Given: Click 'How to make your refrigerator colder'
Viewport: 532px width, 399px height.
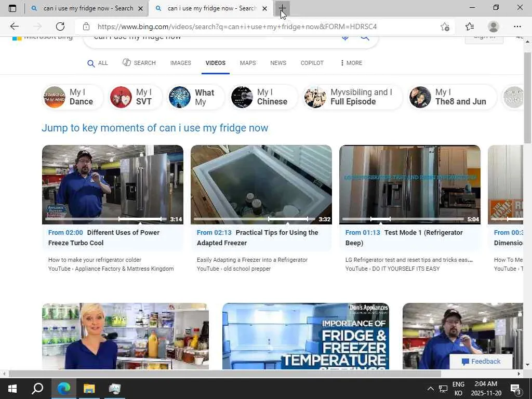Looking at the screenshot, I should (x=95, y=260).
